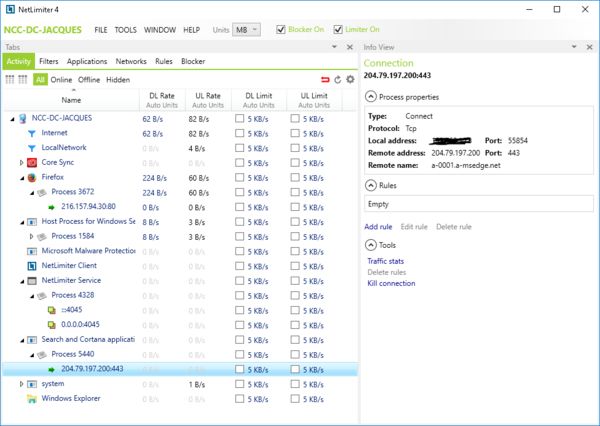Open the Tabs panel dropdown arrow
Viewport: 600px width, 426px height.
[x=334, y=47]
